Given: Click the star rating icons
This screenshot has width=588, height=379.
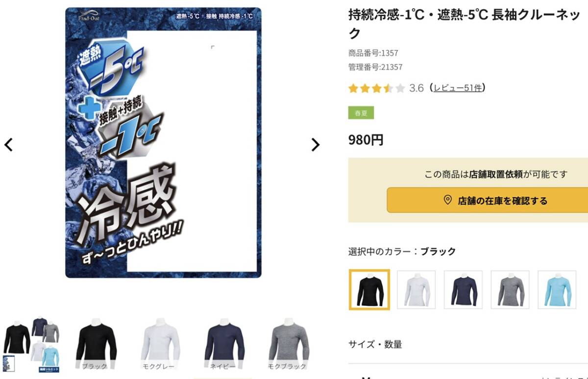Looking at the screenshot, I should [376, 88].
